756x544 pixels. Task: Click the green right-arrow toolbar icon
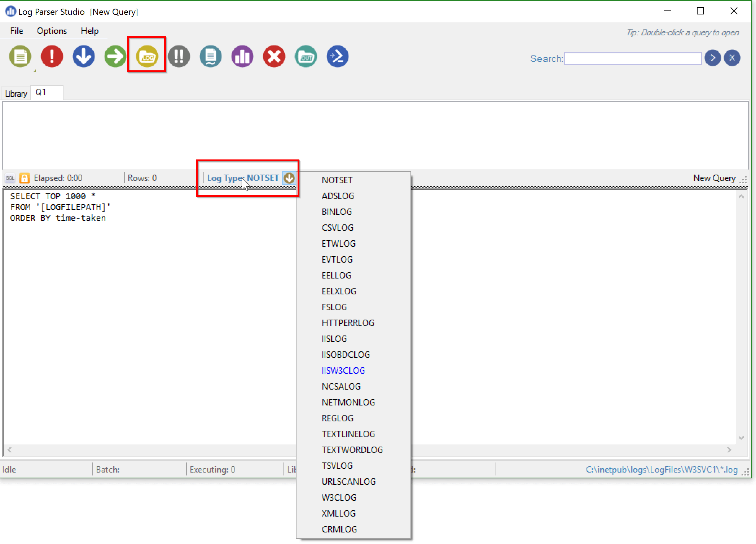coord(115,57)
